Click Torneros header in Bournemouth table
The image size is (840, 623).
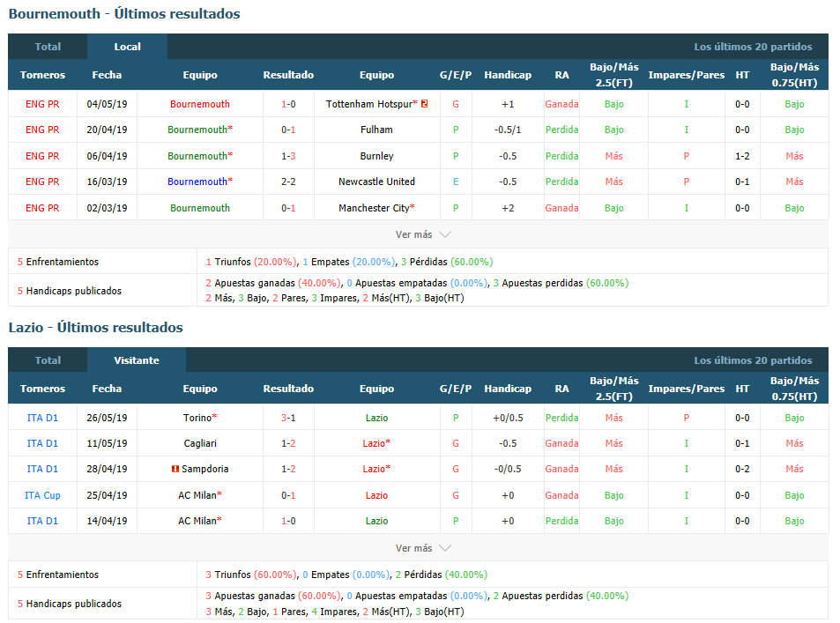[x=42, y=75]
